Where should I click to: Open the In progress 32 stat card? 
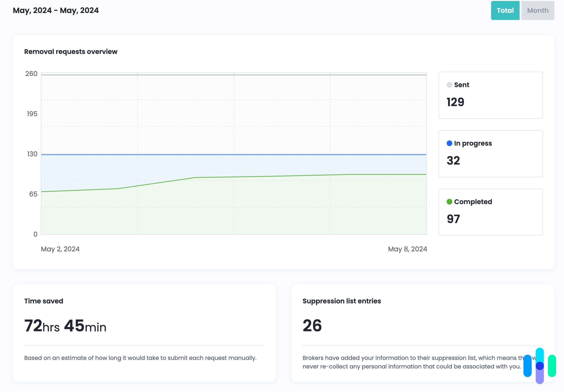(490, 154)
